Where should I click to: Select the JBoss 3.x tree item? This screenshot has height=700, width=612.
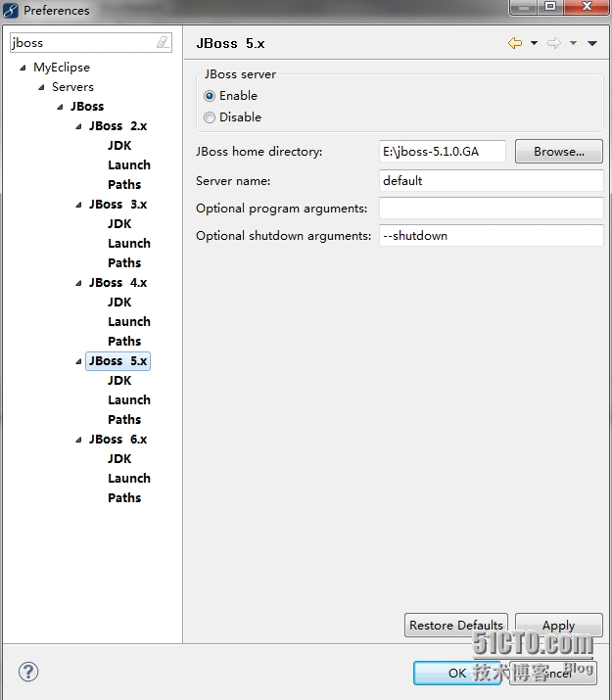(118, 205)
